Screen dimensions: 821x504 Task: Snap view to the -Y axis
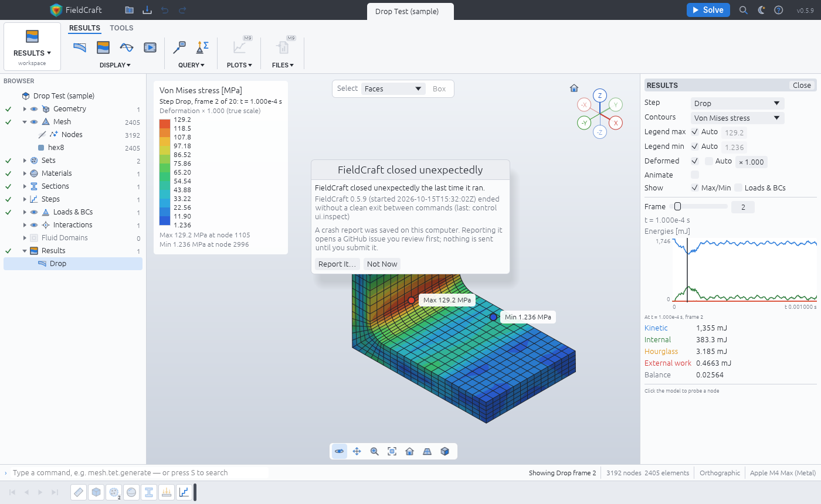(x=583, y=123)
